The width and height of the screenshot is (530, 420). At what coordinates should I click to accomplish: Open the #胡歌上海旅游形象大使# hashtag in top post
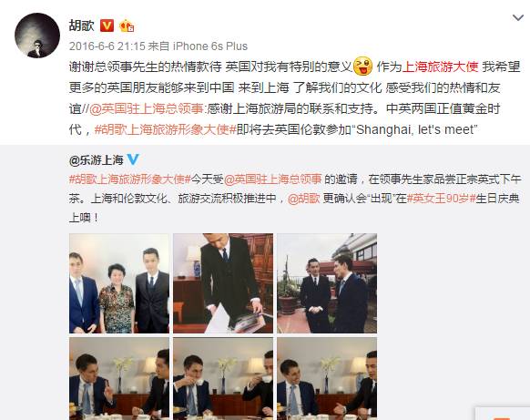point(166,129)
